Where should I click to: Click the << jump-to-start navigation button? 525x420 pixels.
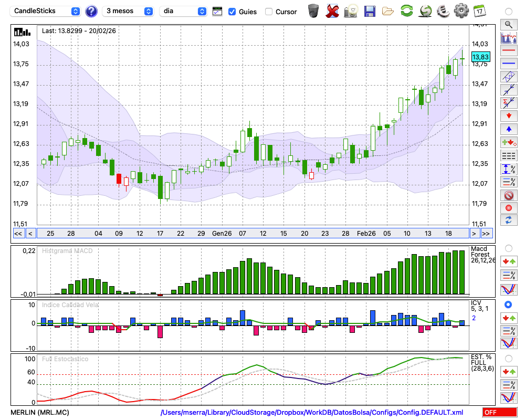pos(18,233)
